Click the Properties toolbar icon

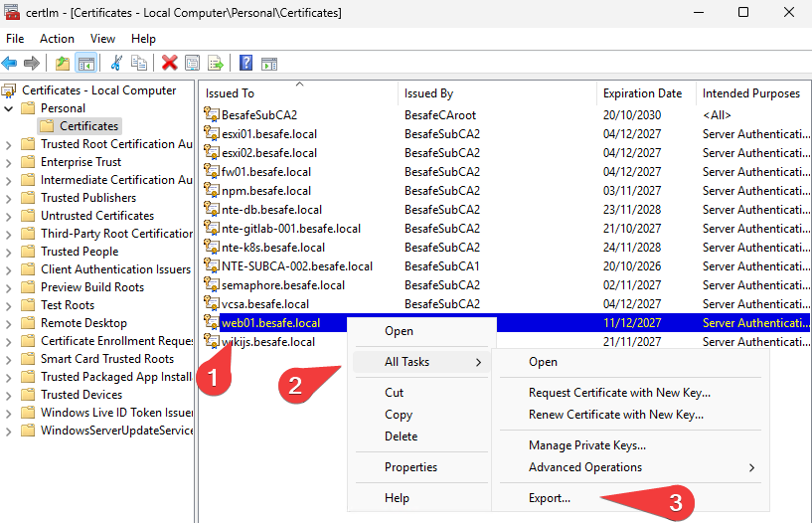point(192,64)
